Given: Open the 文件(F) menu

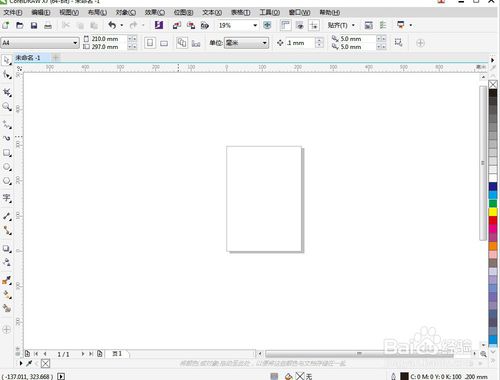Looking at the screenshot, I should pyautogui.click(x=13, y=13).
